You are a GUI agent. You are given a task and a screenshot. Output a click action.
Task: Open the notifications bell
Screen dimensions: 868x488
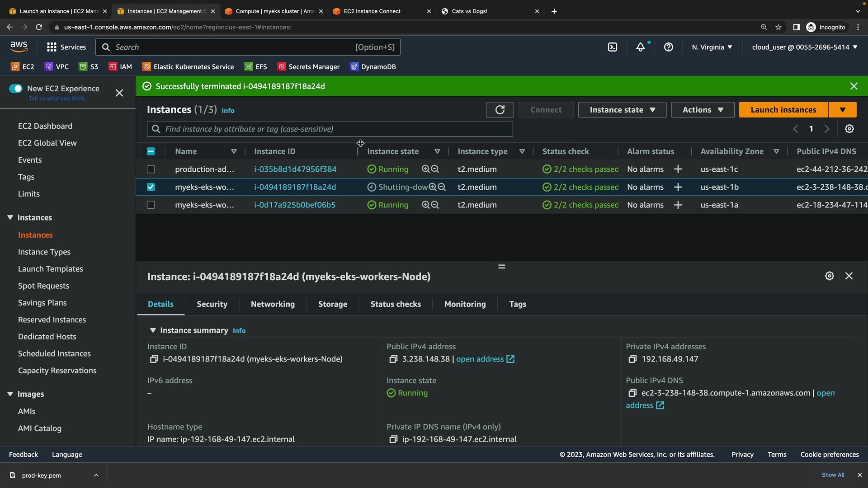coord(641,47)
